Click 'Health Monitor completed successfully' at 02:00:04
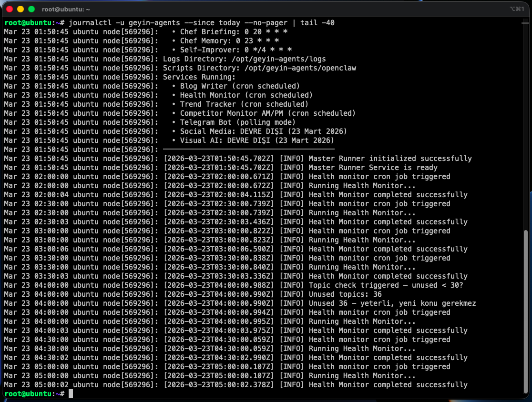This screenshot has width=532, height=402. pyautogui.click(x=388, y=194)
